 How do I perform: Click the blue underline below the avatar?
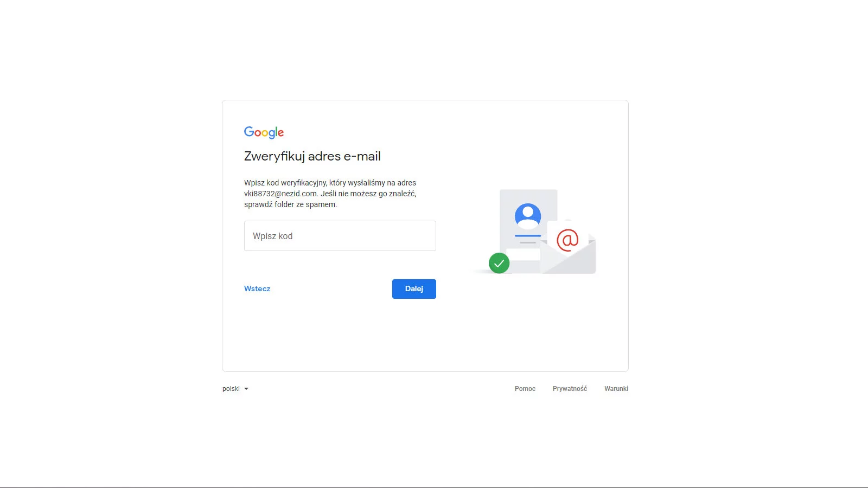point(528,236)
